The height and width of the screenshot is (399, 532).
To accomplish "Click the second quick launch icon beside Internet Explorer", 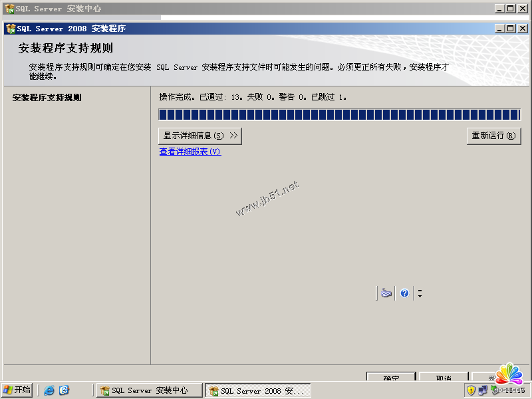I will tap(64, 390).
